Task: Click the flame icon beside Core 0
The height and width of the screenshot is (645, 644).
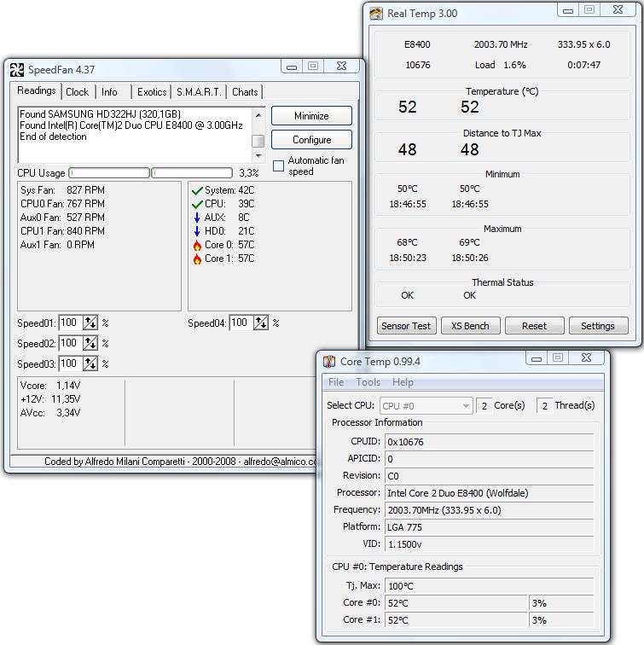Action: [197, 245]
